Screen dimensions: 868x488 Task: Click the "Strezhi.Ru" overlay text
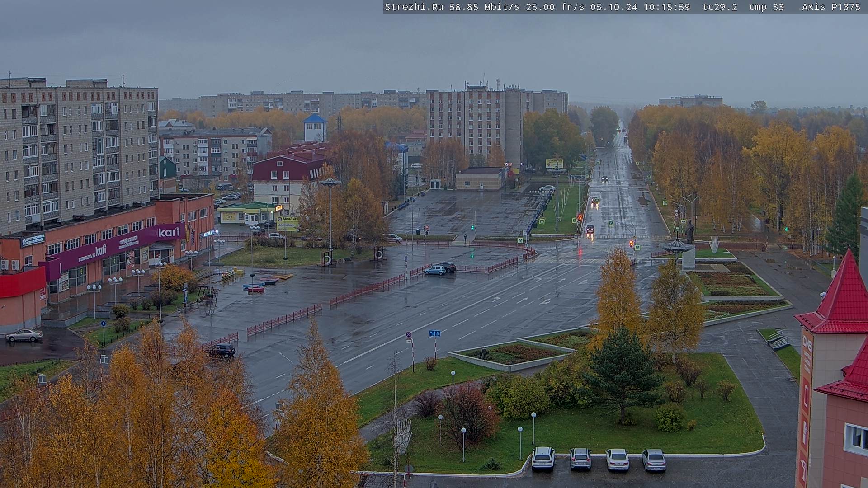tap(414, 7)
